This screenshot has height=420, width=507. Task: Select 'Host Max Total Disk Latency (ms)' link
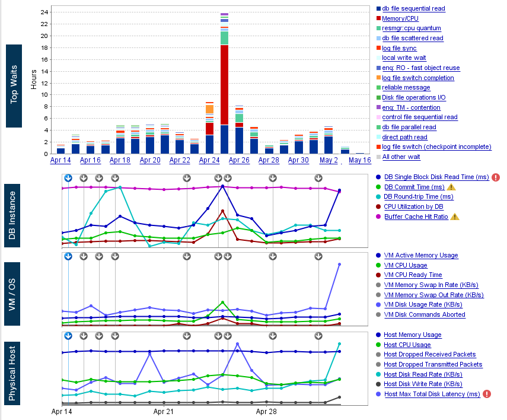(432, 394)
